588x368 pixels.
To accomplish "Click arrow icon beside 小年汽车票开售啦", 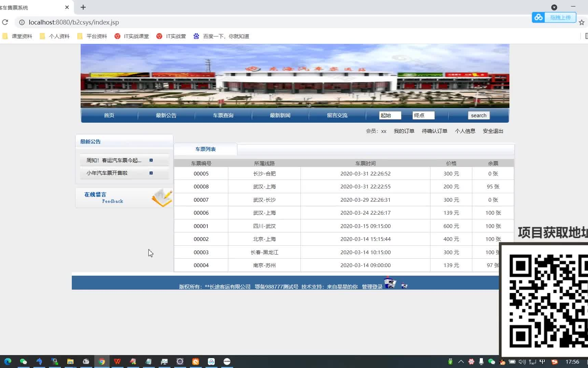I will point(151,173).
